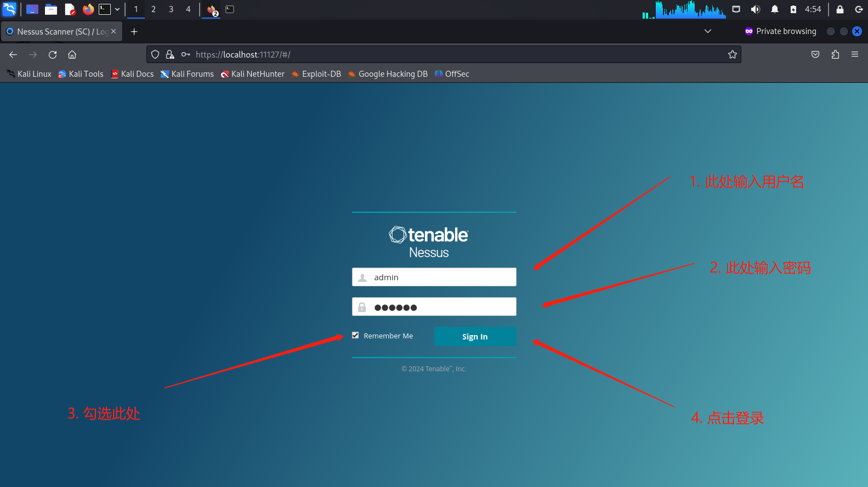Switch to workspace 4

tap(188, 9)
